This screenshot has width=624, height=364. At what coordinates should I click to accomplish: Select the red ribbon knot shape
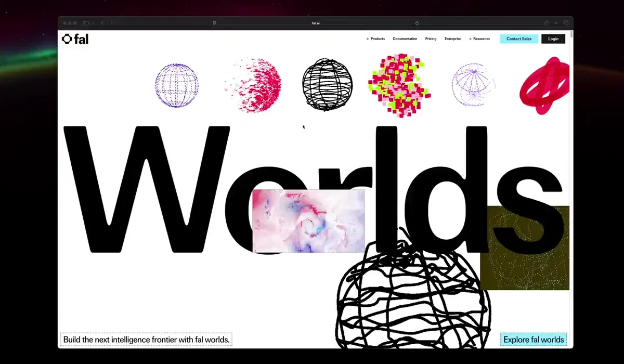point(544,85)
